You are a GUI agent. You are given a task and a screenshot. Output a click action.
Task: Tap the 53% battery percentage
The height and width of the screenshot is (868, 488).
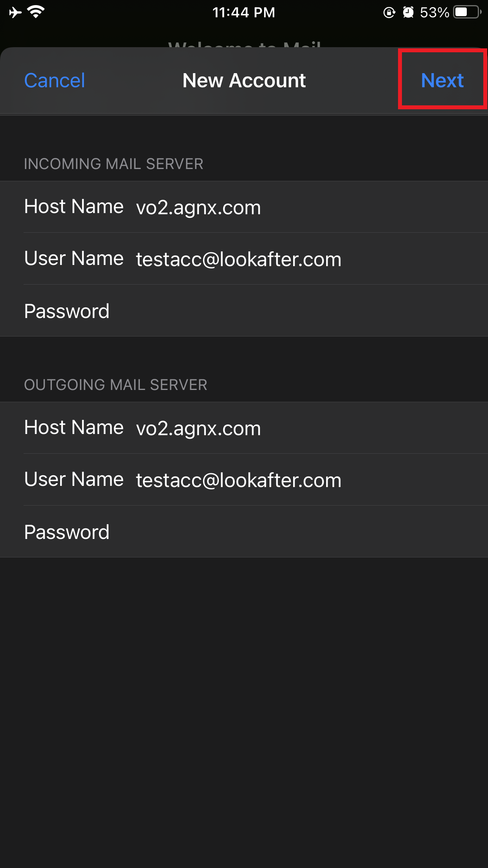click(x=434, y=13)
